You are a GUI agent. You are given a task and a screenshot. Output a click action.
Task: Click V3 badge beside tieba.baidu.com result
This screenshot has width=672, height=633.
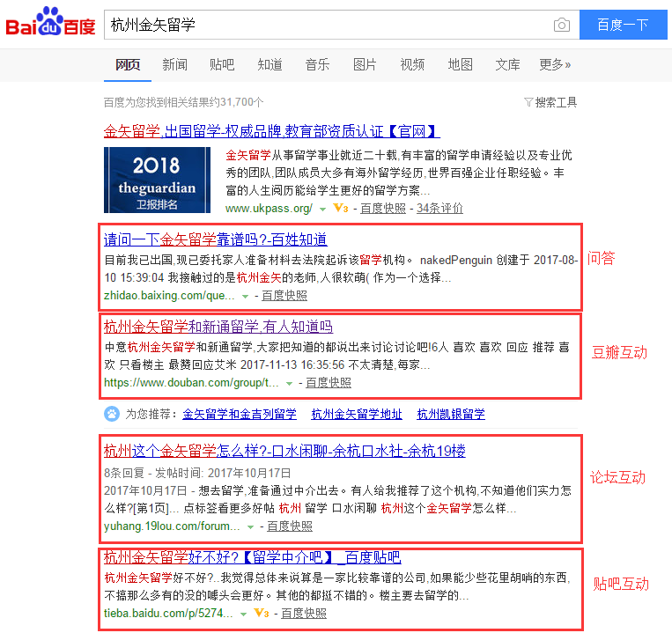[x=262, y=613]
